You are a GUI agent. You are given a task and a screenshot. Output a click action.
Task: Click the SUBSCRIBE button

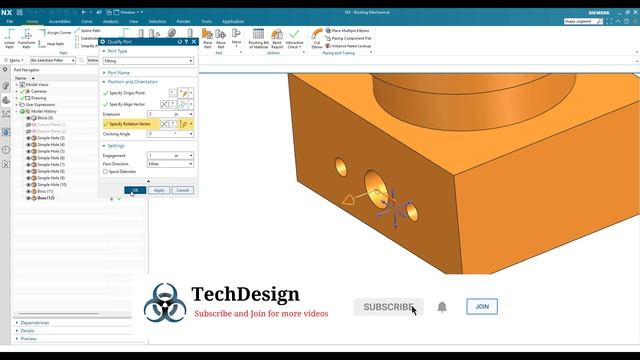388,307
